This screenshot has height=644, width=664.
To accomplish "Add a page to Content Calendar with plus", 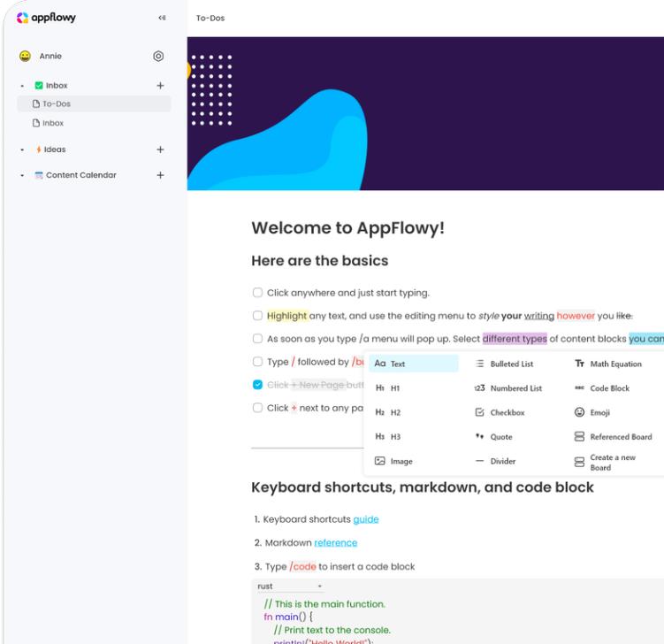I will click(x=160, y=175).
